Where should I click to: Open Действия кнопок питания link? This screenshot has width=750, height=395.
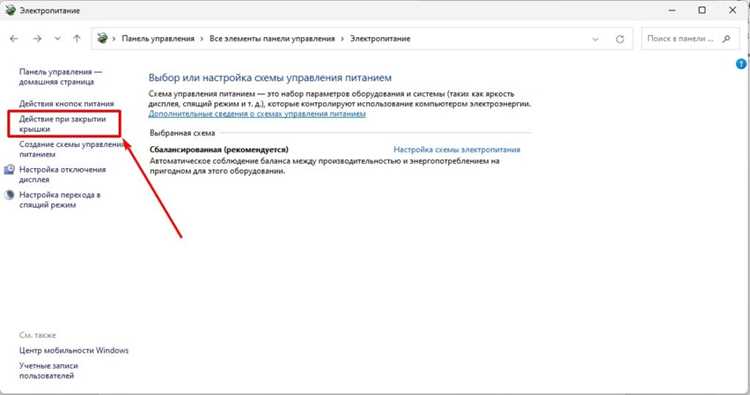(x=66, y=103)
